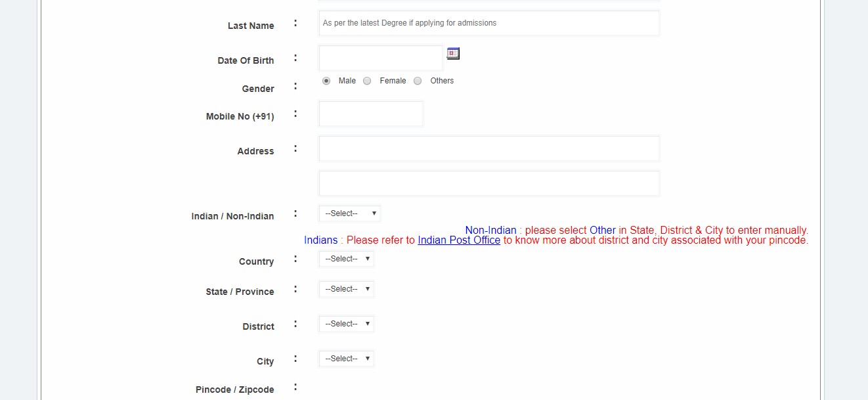
Task: Expand the District select dropdown
Action: pos(346,324)
